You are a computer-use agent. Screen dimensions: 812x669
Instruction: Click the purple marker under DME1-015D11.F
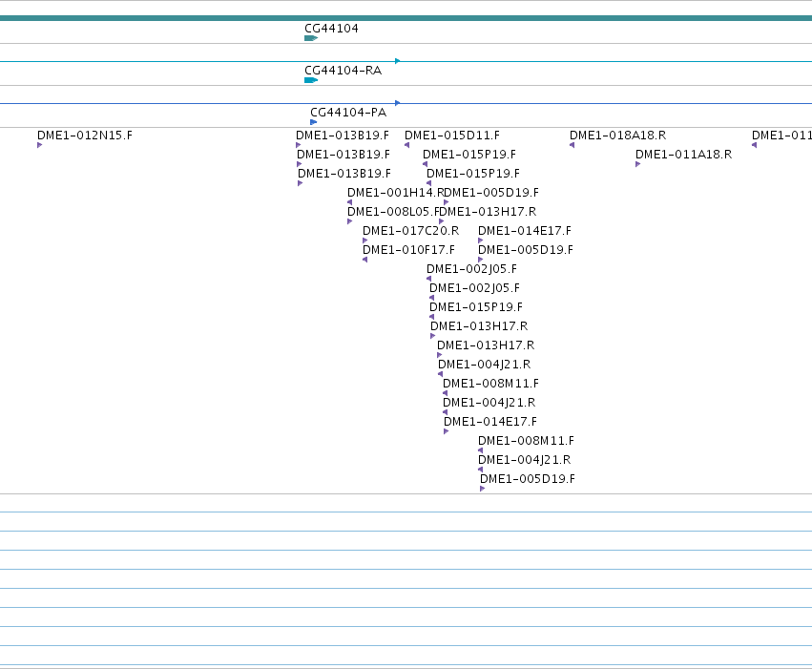pos(407,145)
